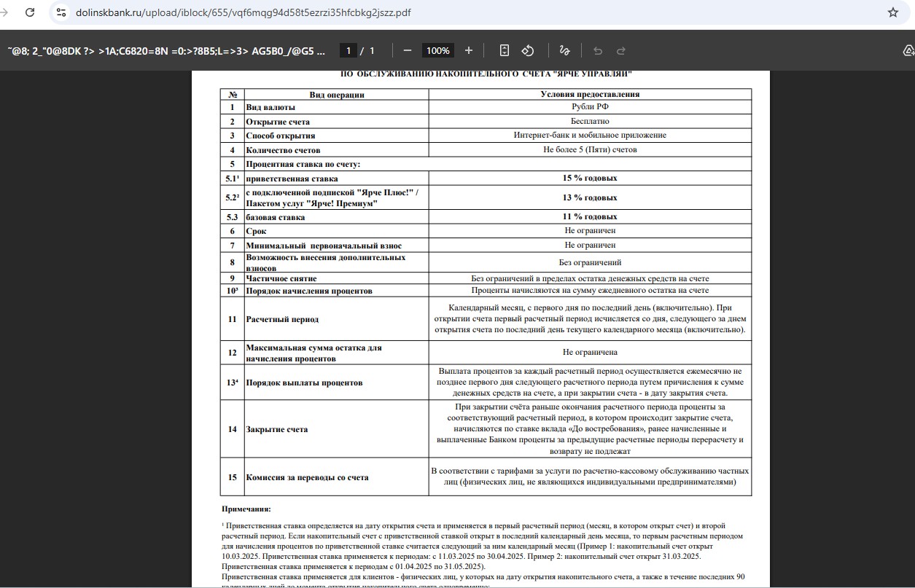Zoom out with the minus button
This screenshot has width=915, height=588.
408,50
